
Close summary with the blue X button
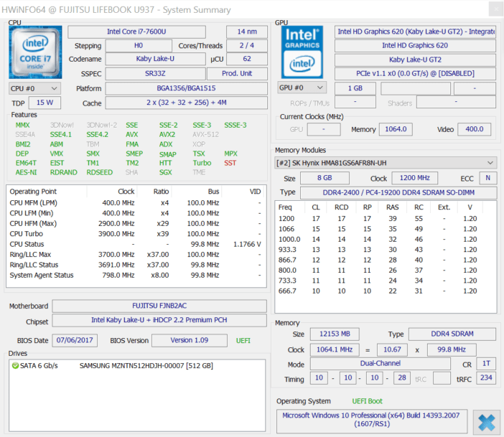click(x=486, y=423)
